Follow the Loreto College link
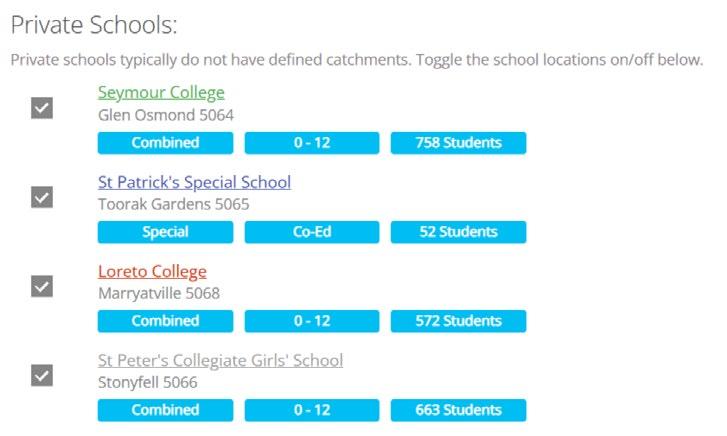 (152, 271)
